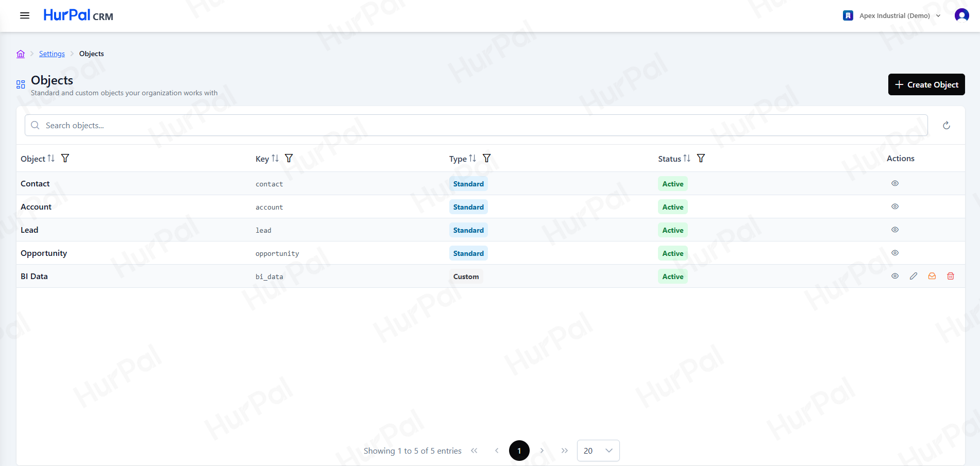Viewport: 980px width, 466px height.
Task: Filter the Key column
Action: [x=289, y=159]
